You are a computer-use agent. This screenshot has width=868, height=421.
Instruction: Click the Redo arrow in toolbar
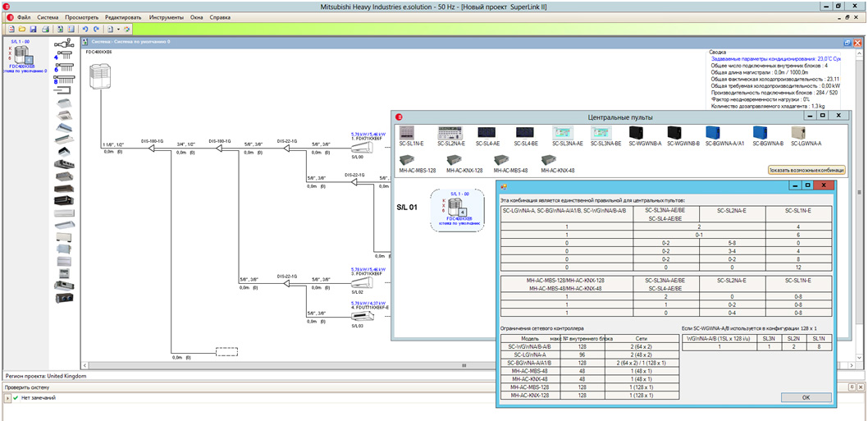[96, 29]
